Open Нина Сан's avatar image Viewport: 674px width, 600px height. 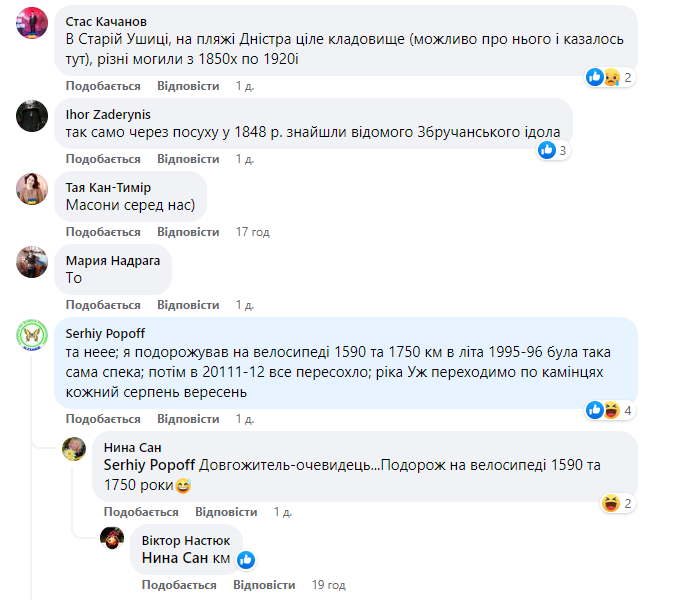pyautogui.click(x=75, y=448)
